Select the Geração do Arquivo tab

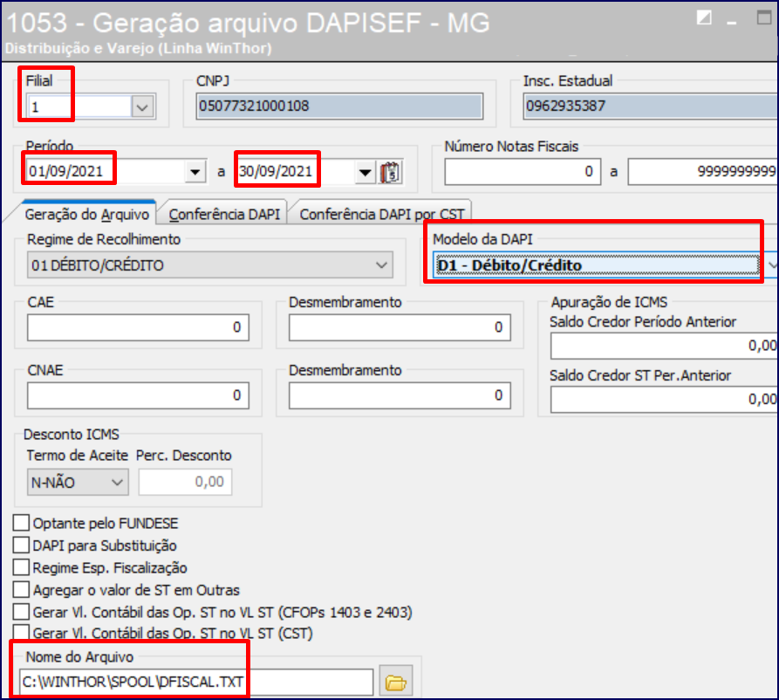click(87, 214)
